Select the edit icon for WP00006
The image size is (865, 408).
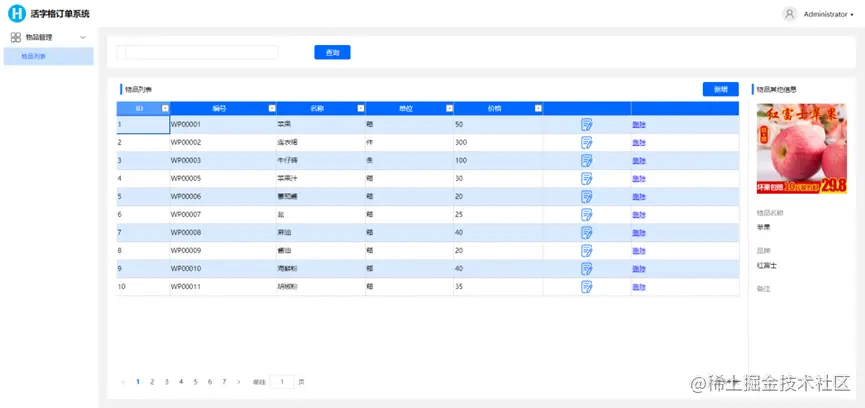(x=586, y=197)
